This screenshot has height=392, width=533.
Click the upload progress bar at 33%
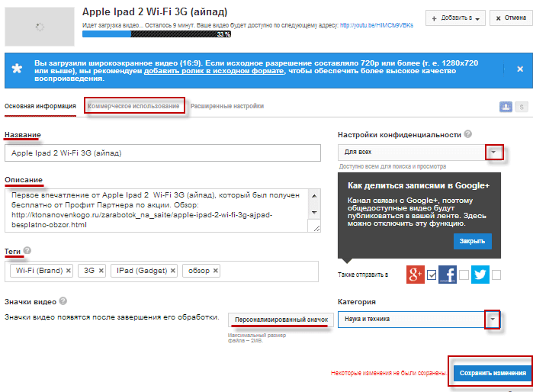(x=157, y=34)
